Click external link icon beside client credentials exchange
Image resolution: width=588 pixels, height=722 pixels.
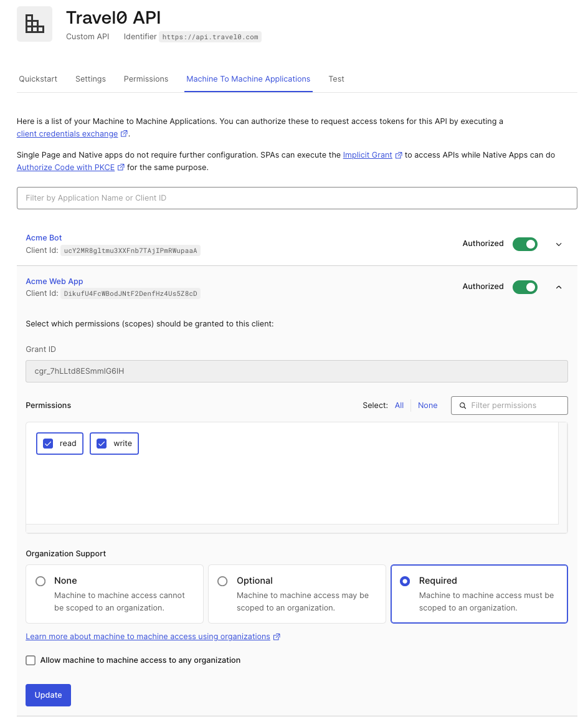pyautogui.click(x=124, y=133)
